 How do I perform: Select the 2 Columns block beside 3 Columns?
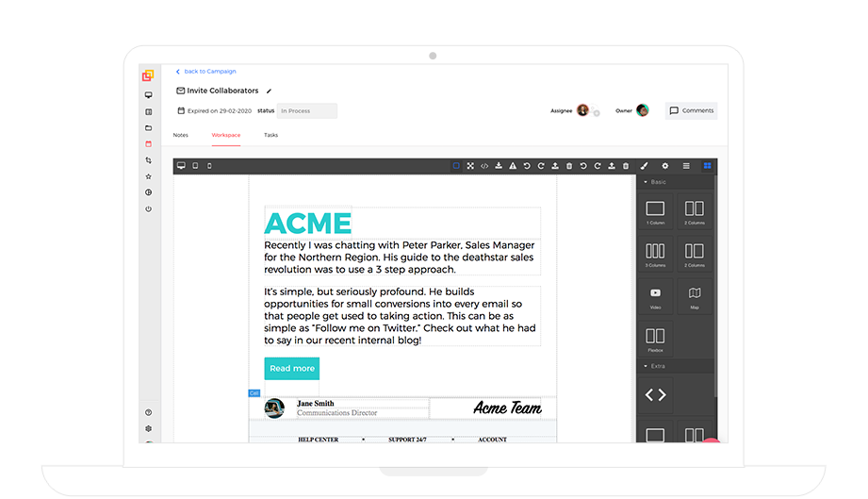[695, 254]
